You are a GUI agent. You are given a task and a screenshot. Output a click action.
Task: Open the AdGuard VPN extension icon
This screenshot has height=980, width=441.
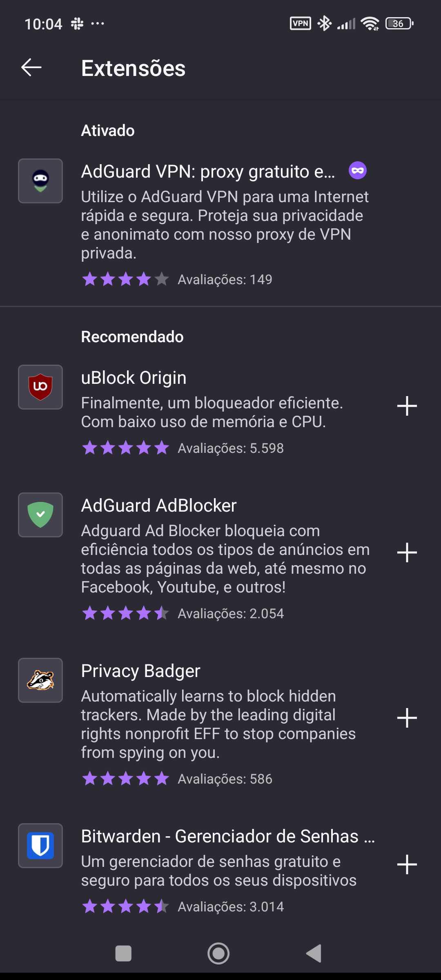click(40, 181)
